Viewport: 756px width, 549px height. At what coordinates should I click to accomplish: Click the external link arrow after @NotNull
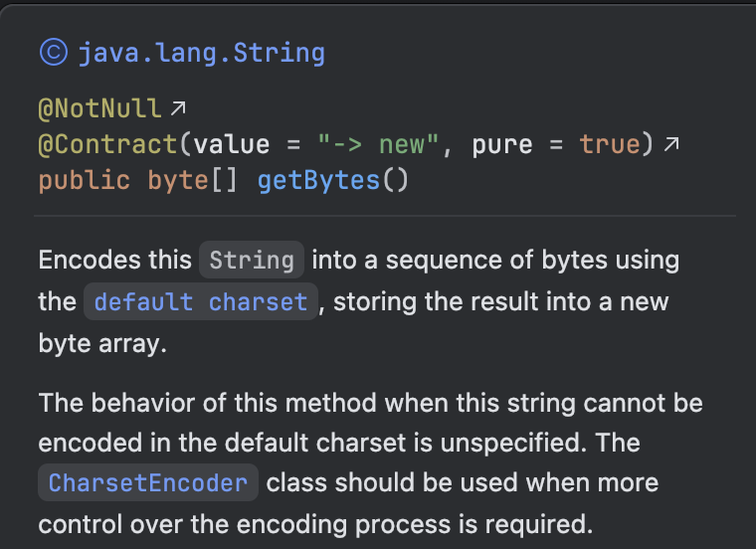point(179,107)
